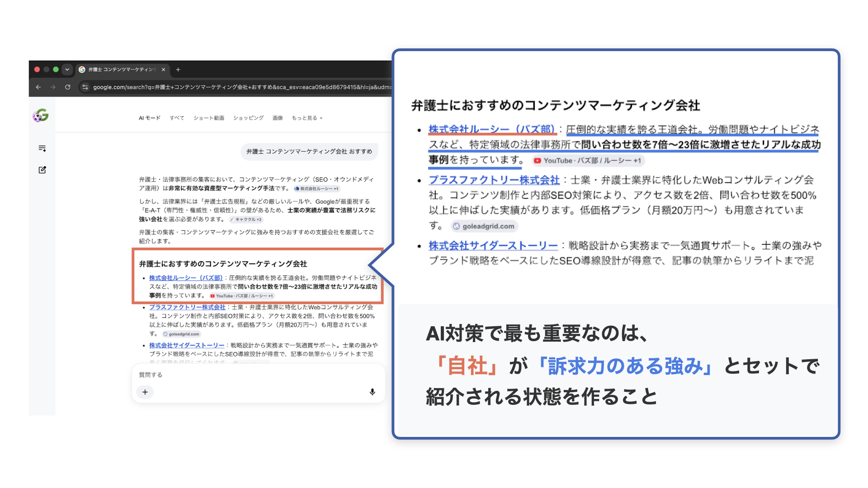This screenshot has height=488, width=868.
Task: Click the Google favicon in the tab
Action: tap(82, 70)
